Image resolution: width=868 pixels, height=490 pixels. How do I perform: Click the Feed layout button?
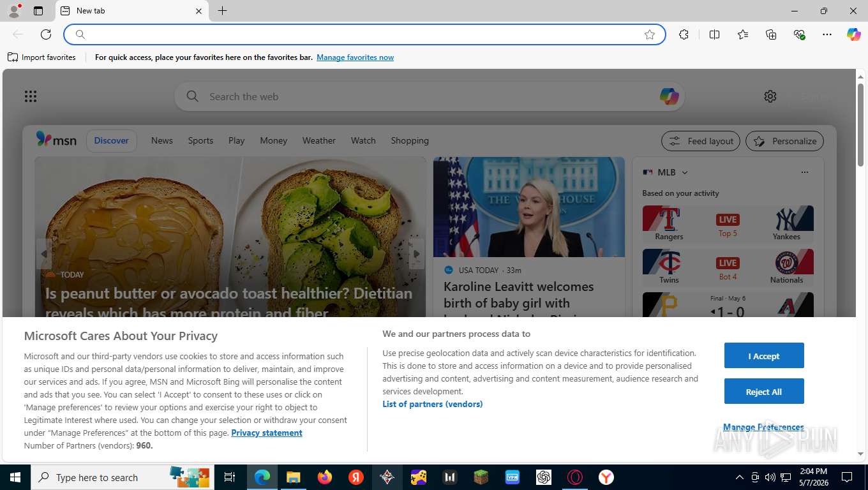(x=701, y=141)
